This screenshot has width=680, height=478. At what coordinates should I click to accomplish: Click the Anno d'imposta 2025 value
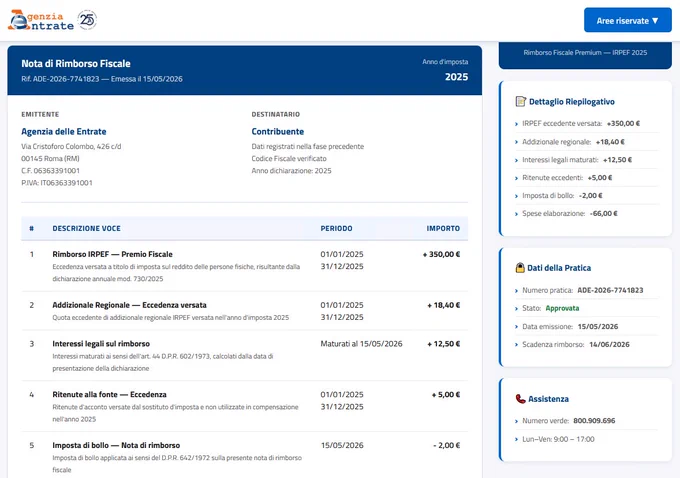click(456, 77)
